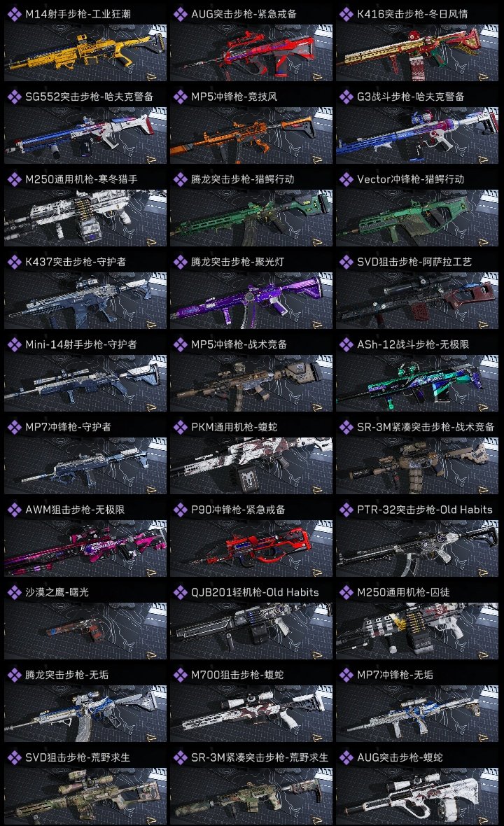Select the green Vector冲锋枪-猎鳄行动 skin image

click(x=417, y=218)
